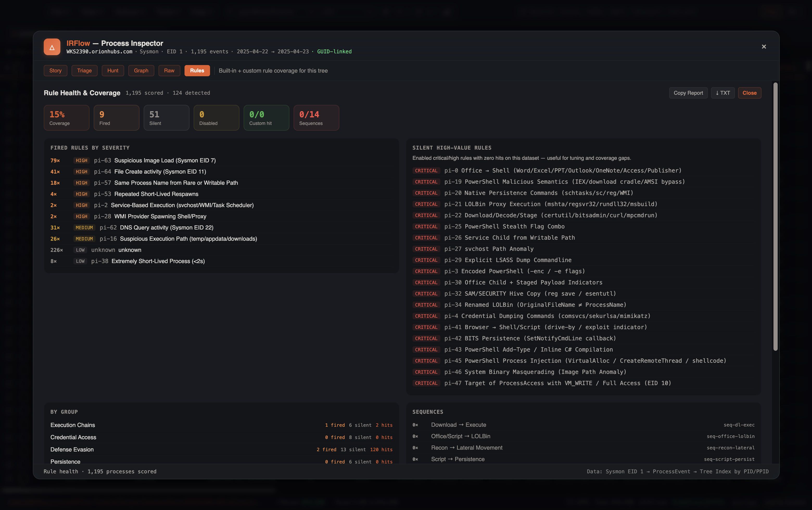812x510 pixels.
Task: Click the orange IRFlow triangle logo icon
Action: tap(52, 47)
